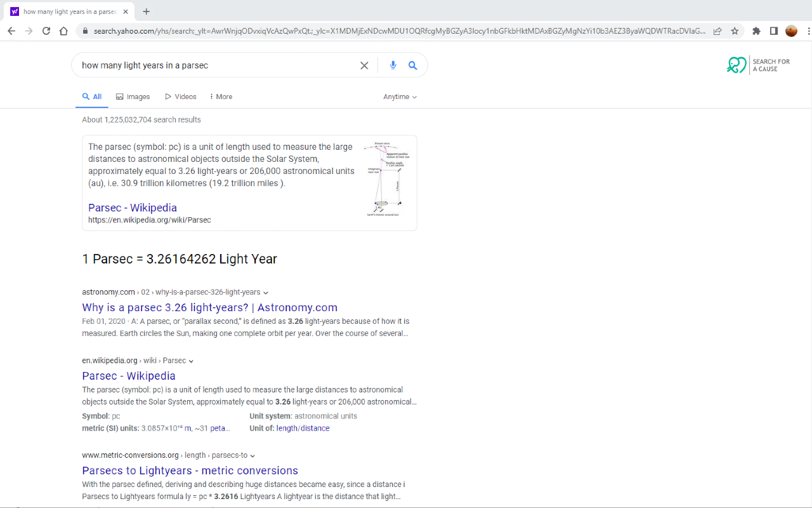Open the More search categories menu
812x508 pixels.
[x=221, y=97]
